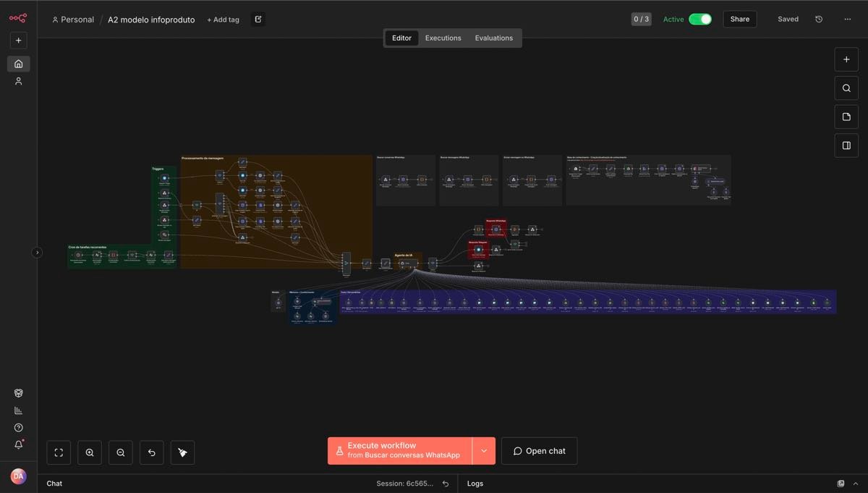
Task: Zoom in on the canvas
Action: click(x=89, y=452)
